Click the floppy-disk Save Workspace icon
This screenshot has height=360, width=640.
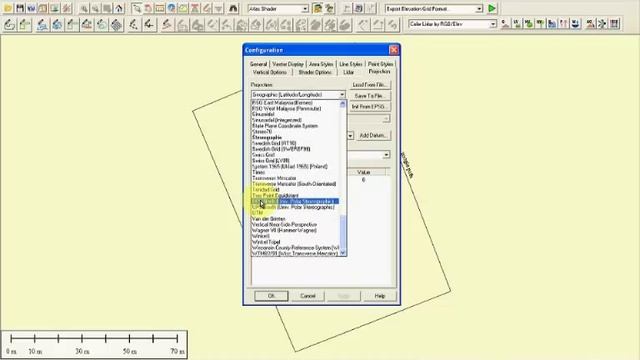pyautogui.click(x=20, y=8)
